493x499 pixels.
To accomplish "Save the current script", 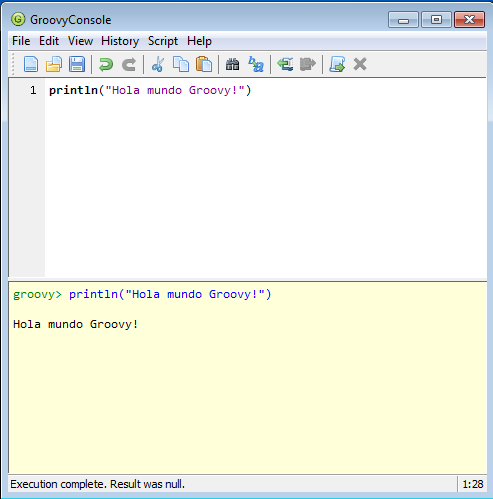I will tap(77, 64).
